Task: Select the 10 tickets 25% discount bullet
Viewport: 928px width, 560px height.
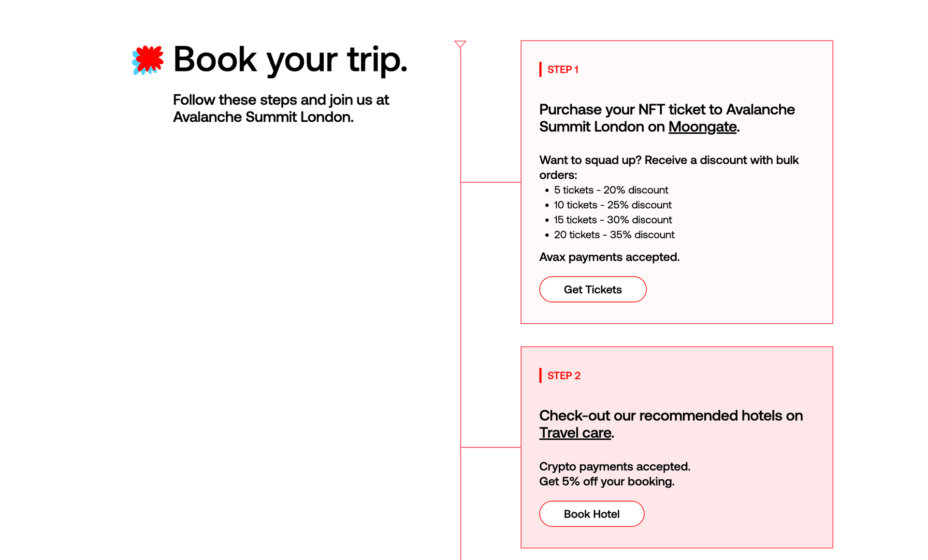Action: coord(612,205)
